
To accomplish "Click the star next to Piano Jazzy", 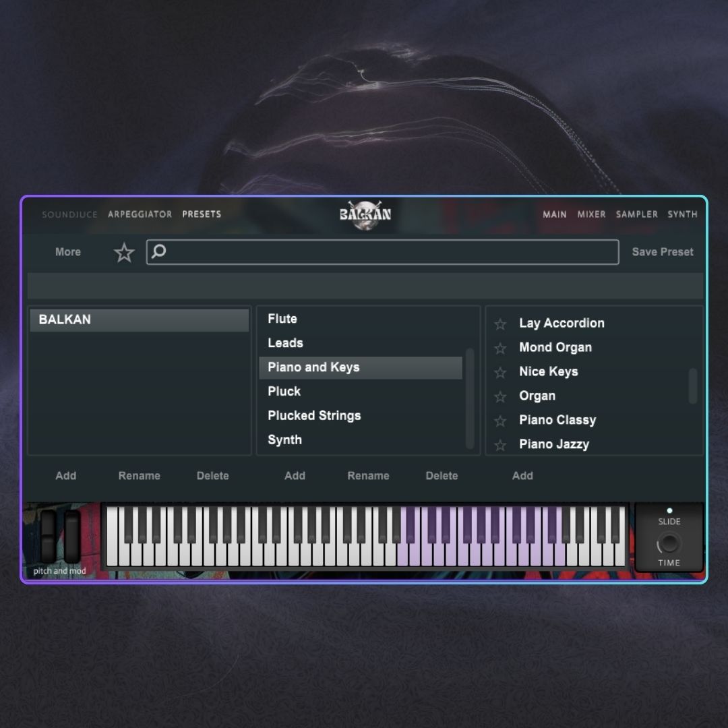I will (x=500, y=445).
